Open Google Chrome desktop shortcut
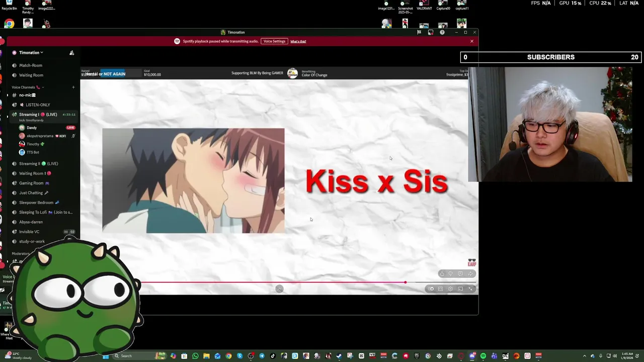The width and height of the screenshot is (644, 362). pos(9,24)
